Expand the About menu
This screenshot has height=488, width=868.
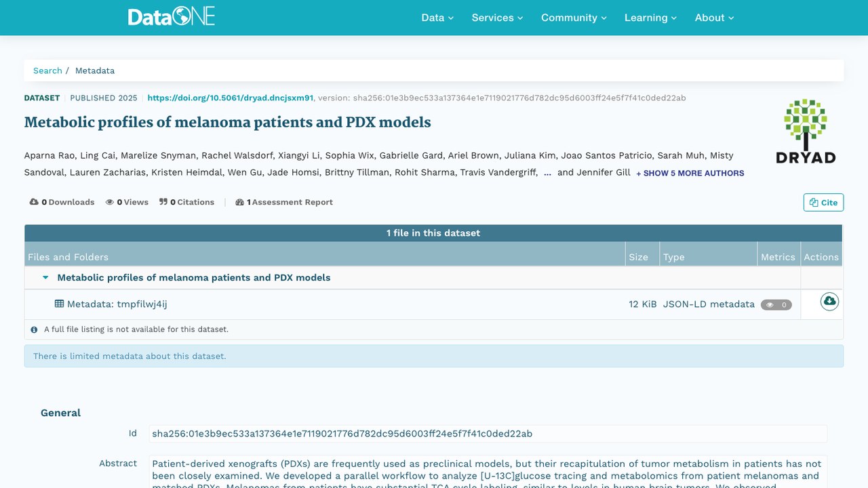715,18
